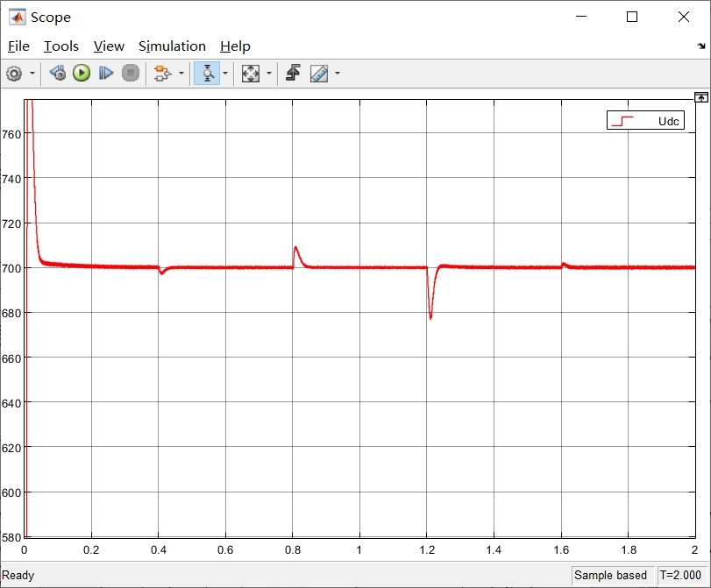Image resolution: width=711 pixels, height=588 pixels.
Task: Click the Triggers icon
Action: 294,73
